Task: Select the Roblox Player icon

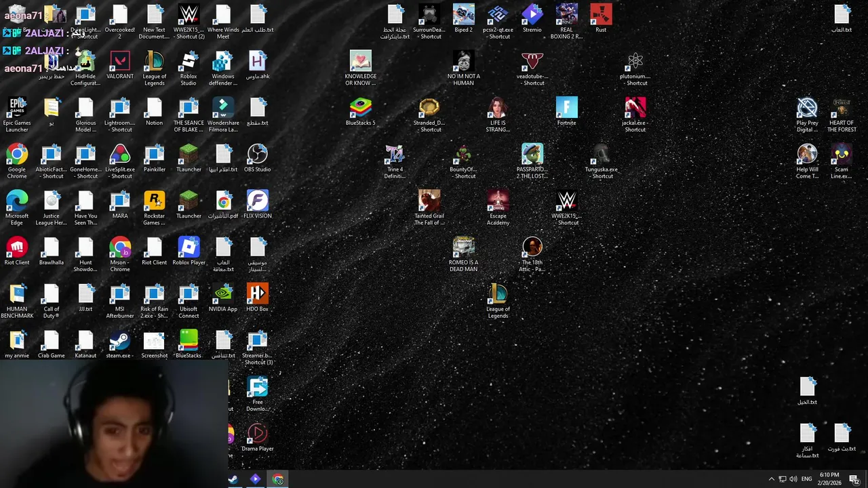Action: pos(189,251)
